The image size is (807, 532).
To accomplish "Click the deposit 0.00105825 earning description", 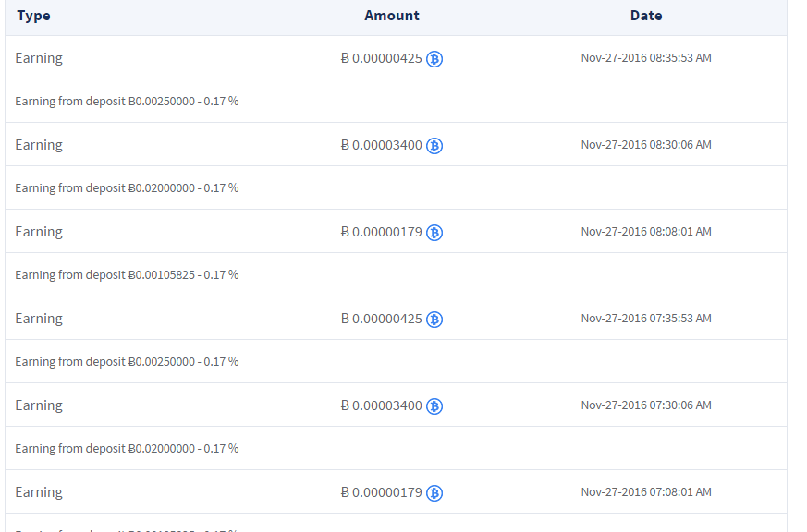I will click(127, 275).
